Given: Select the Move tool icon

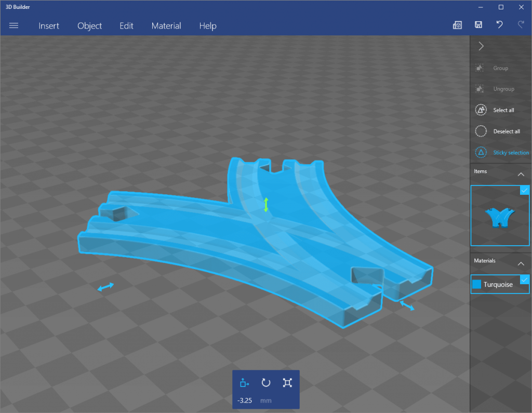Looking at the screenshot, I should pos(244,383).
